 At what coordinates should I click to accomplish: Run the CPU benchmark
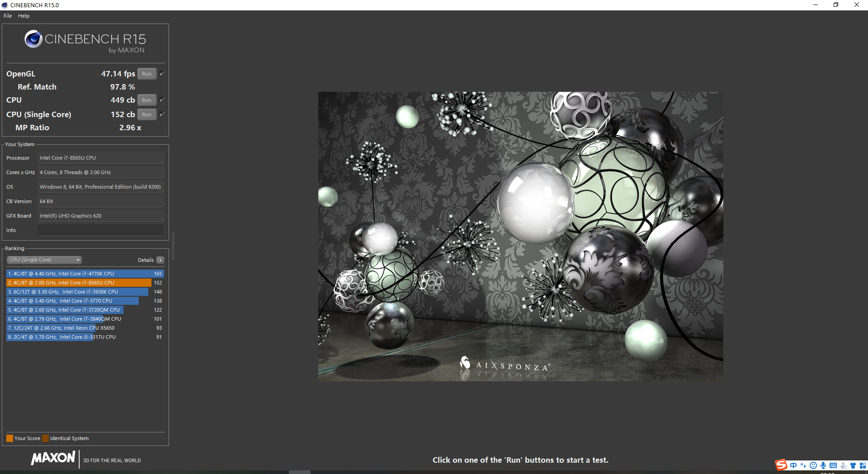click(147, 100)
